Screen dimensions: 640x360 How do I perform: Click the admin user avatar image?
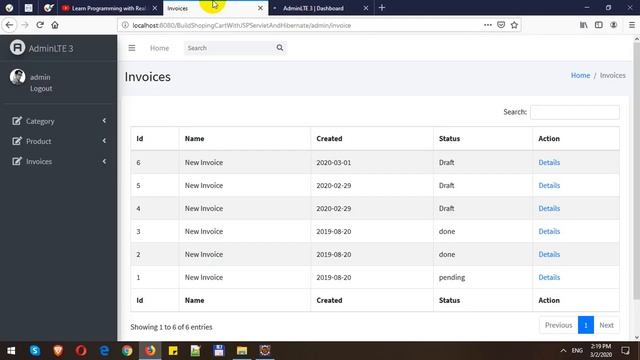(x=18, y=77)
